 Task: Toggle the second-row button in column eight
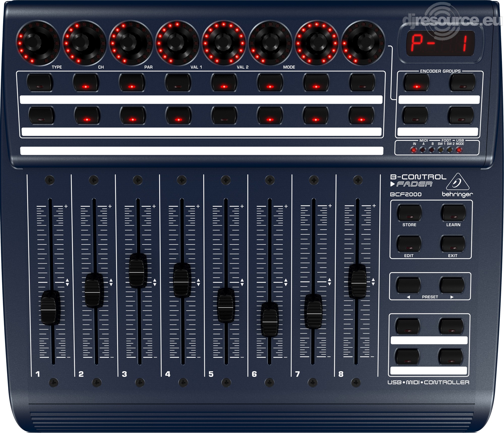pos(361,116)
